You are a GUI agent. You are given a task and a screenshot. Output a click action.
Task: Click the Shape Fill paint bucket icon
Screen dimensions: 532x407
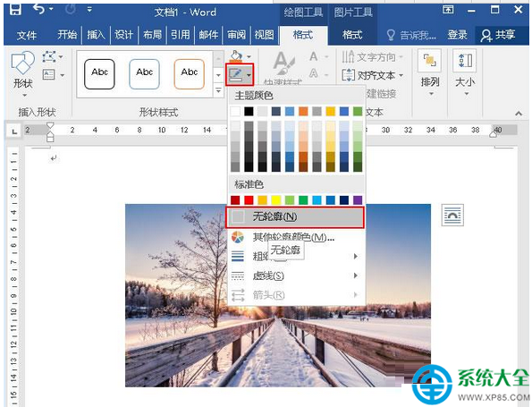236,56
